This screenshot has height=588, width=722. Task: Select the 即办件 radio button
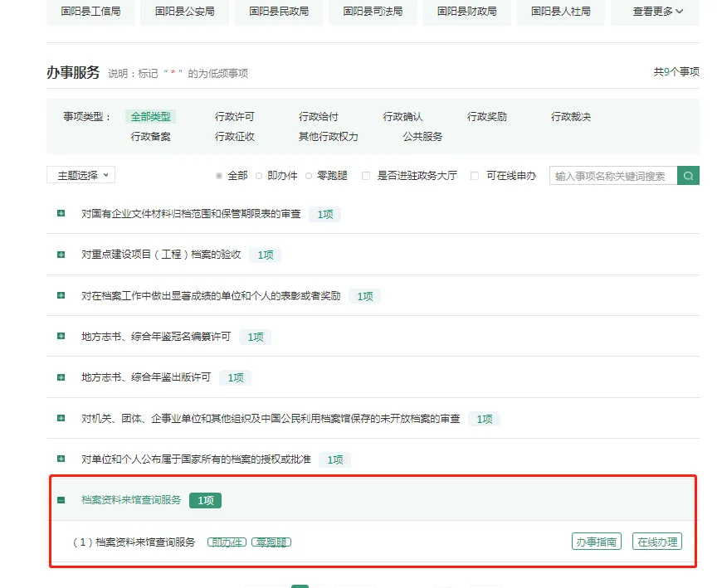click(259, 176)
